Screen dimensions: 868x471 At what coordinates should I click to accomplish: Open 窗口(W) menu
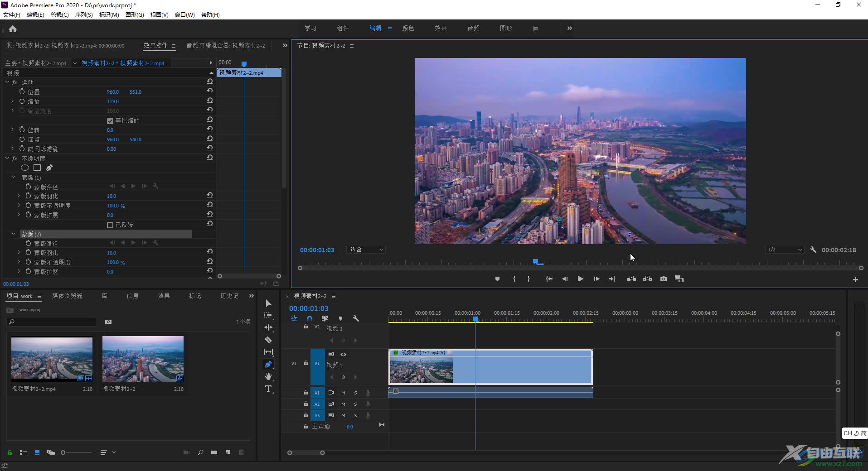point(184,15)
